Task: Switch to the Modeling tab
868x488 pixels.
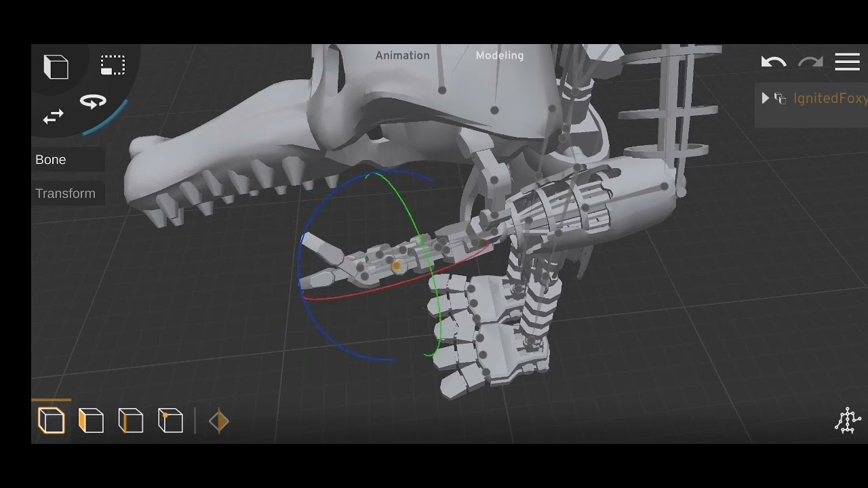Action: pos(500,56)
